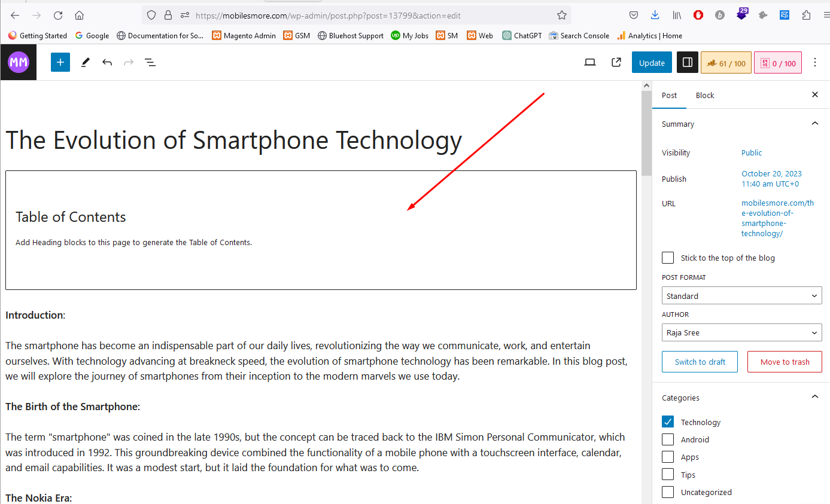Open the Firefox hamburger application menu
Image resolution: width=830 pixels, height=504 pixels.
(x=826, y=16)
